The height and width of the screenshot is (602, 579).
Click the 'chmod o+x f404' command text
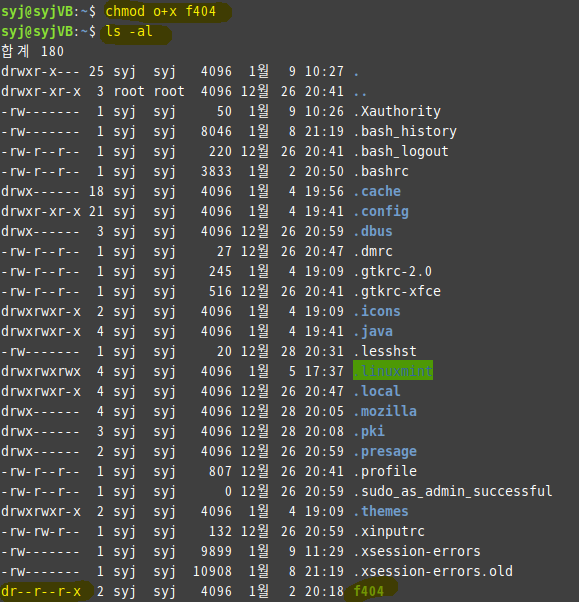point(160,12)
